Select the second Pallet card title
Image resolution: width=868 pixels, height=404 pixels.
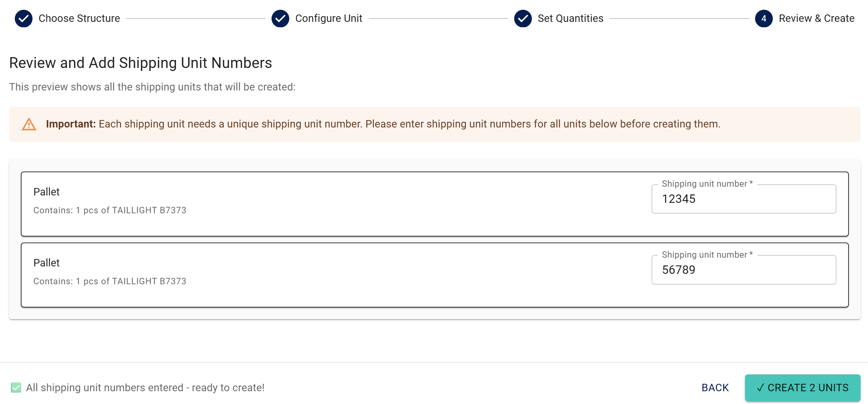(46, 263)
